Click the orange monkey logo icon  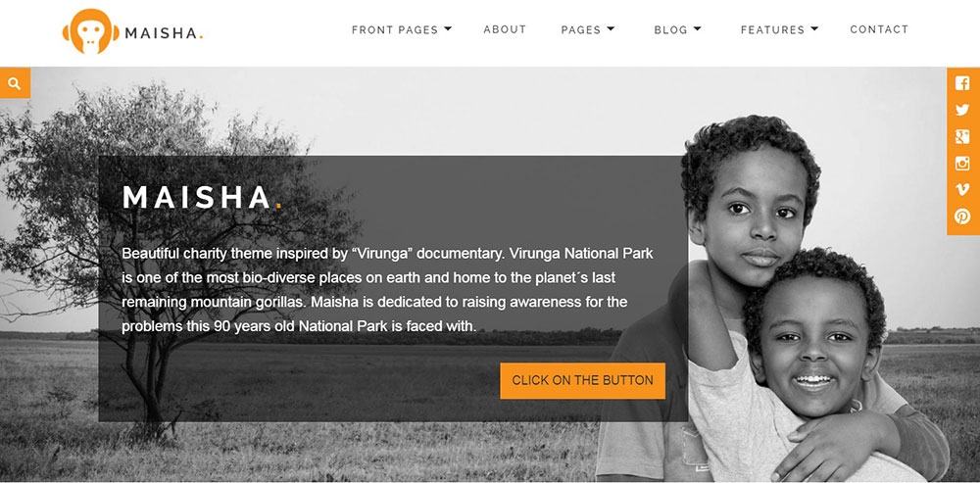90,31
